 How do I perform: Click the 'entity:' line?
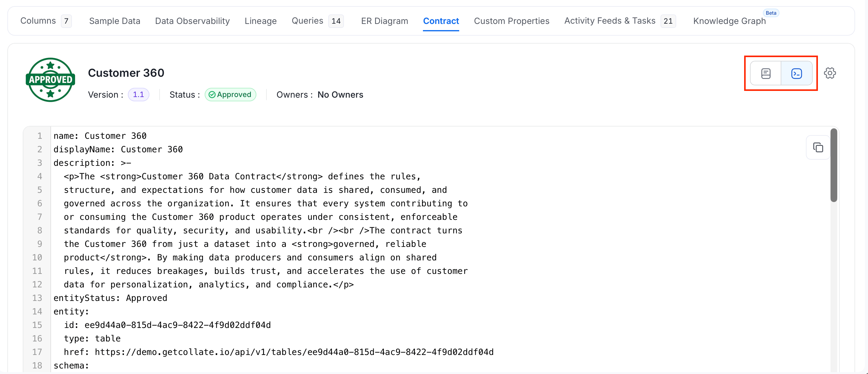coord(71,311)
